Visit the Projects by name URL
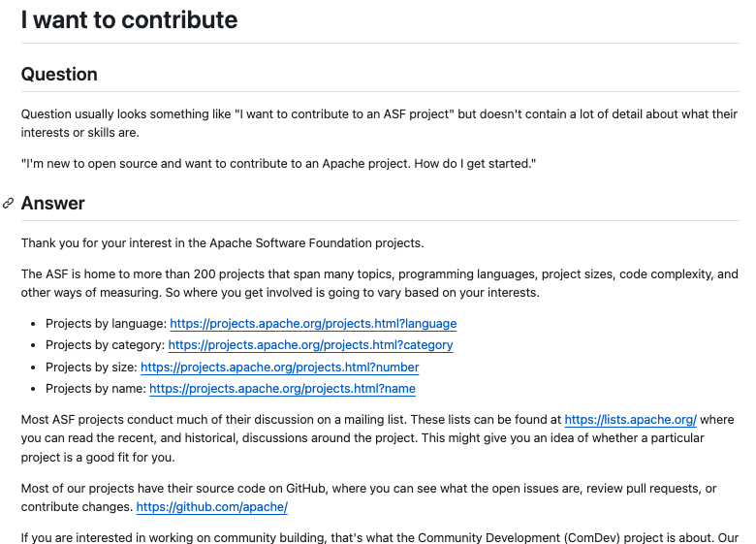756x544 pixels. 282,389
